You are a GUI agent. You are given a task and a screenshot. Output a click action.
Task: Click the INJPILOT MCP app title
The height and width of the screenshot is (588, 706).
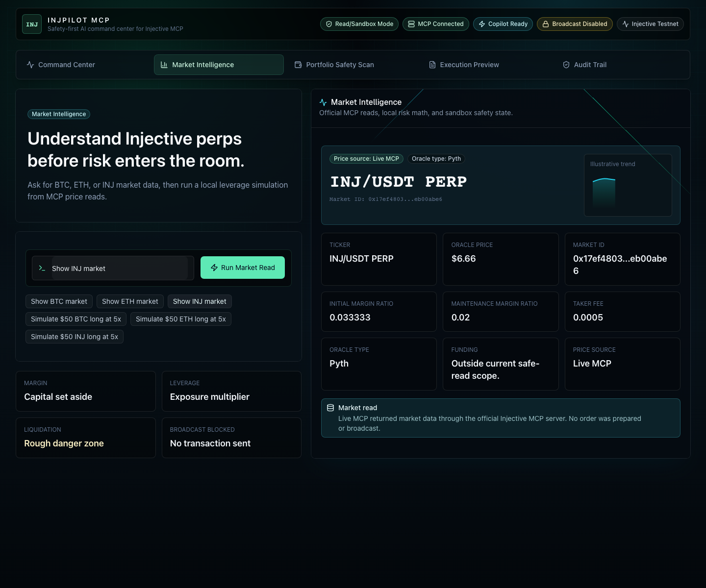coord(78,20)
